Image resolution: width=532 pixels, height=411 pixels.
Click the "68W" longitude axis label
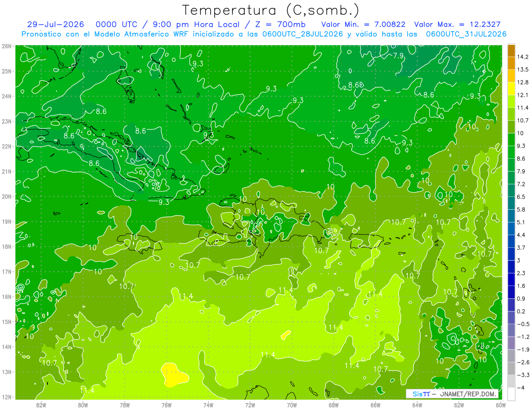coord(334,405)
